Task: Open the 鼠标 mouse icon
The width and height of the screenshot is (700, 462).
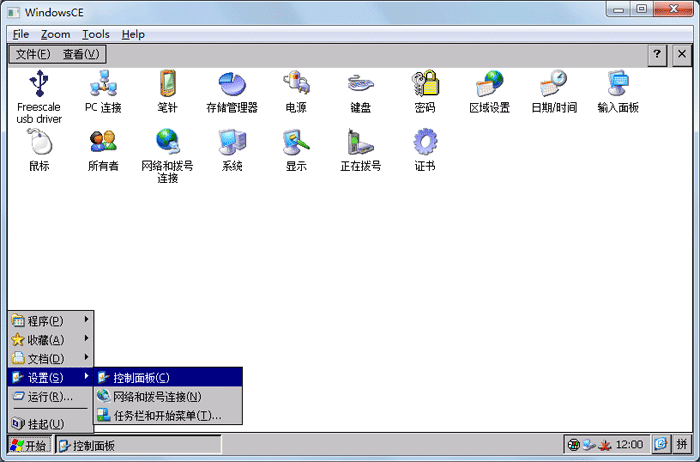Action: point(39,150)
